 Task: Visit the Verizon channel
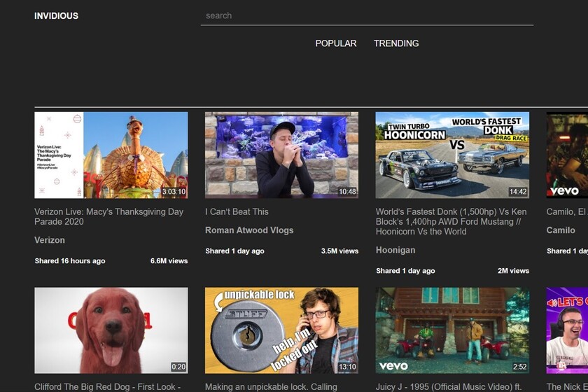pyautogui.click(x=50, y=240)
